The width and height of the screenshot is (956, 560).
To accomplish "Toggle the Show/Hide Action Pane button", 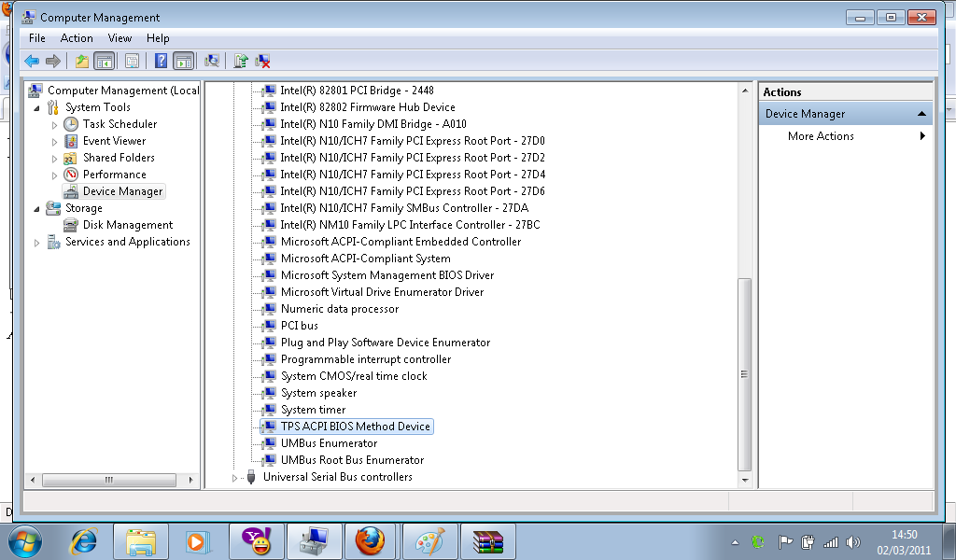I will point(184,61).
